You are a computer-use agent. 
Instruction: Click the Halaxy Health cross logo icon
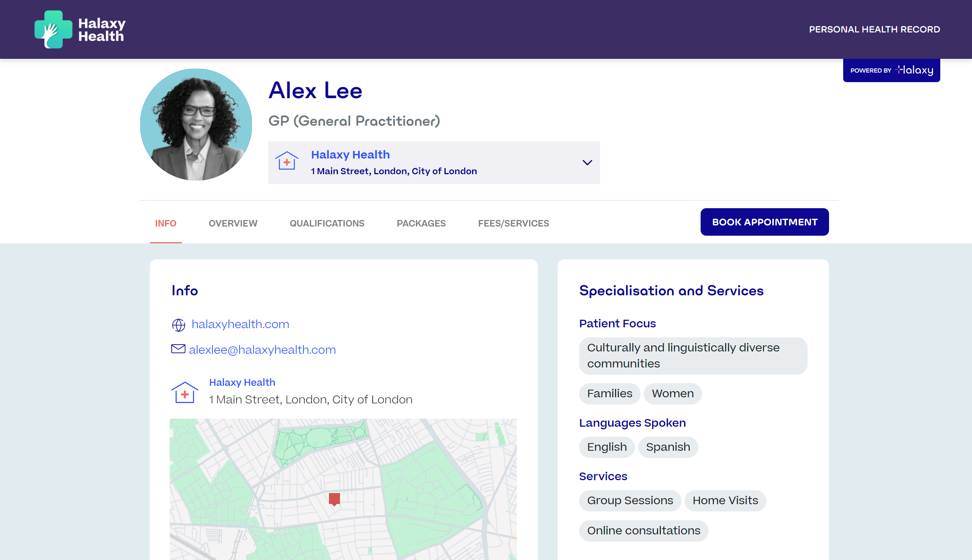[53, 29]
